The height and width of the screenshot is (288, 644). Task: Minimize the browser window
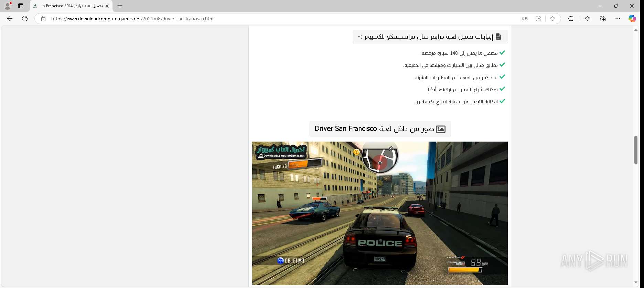(600, 6)
